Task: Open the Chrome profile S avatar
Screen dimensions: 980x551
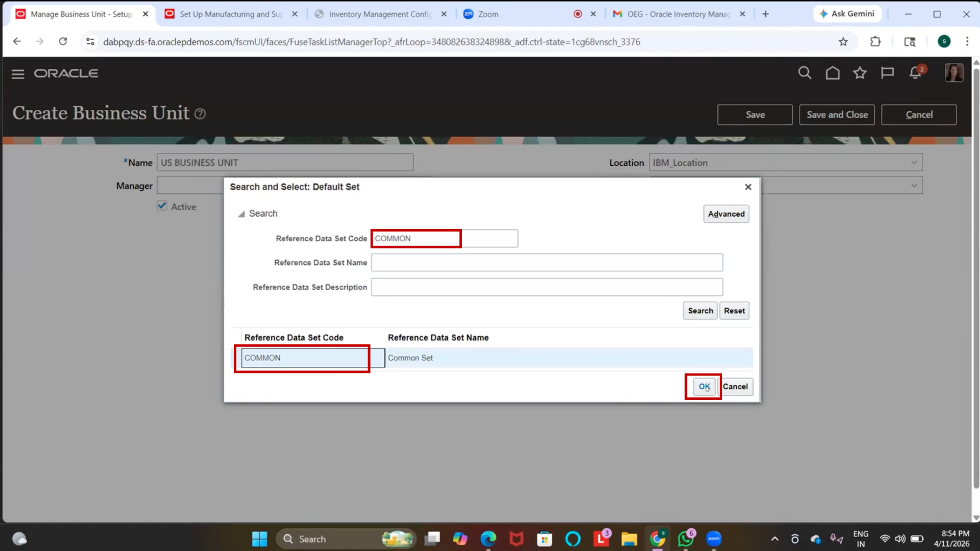Action: (944, 42)
